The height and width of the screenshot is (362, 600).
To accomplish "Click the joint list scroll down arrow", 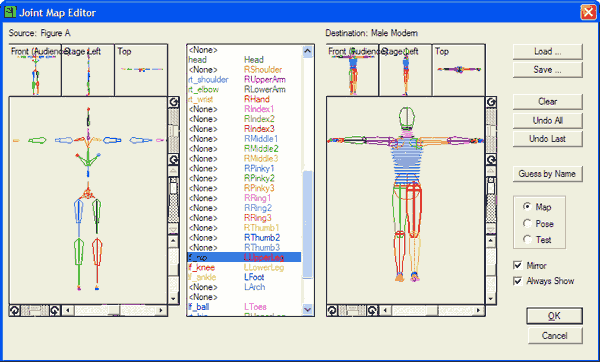I will click(308, 309).
